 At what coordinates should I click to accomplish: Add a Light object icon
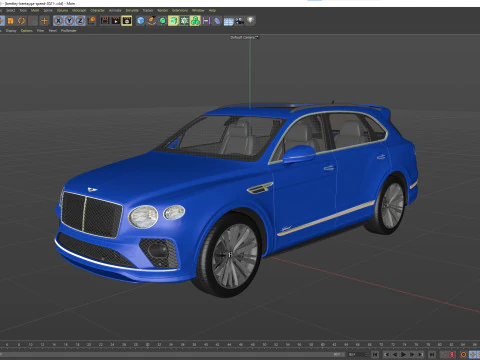[251, 21]
